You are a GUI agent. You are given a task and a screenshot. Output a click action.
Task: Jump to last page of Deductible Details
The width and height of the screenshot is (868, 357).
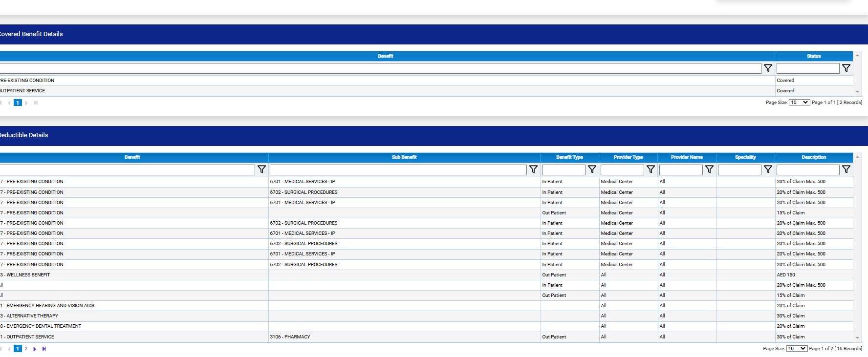coord(44,349)
